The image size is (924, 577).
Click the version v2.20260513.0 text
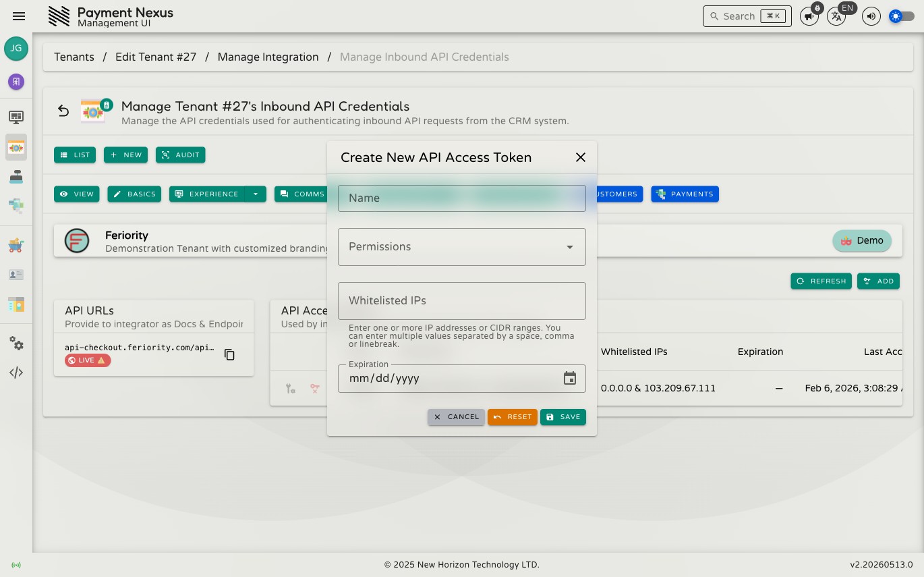coord(881,565)
